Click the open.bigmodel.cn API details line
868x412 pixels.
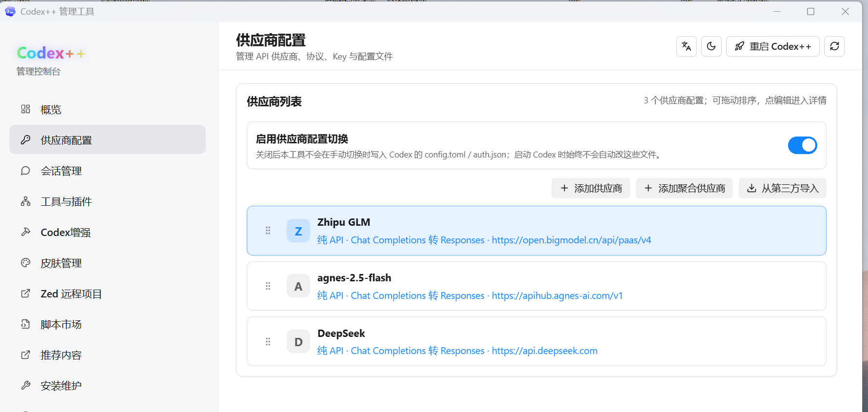pyautogui.click(x=484, y=240)
